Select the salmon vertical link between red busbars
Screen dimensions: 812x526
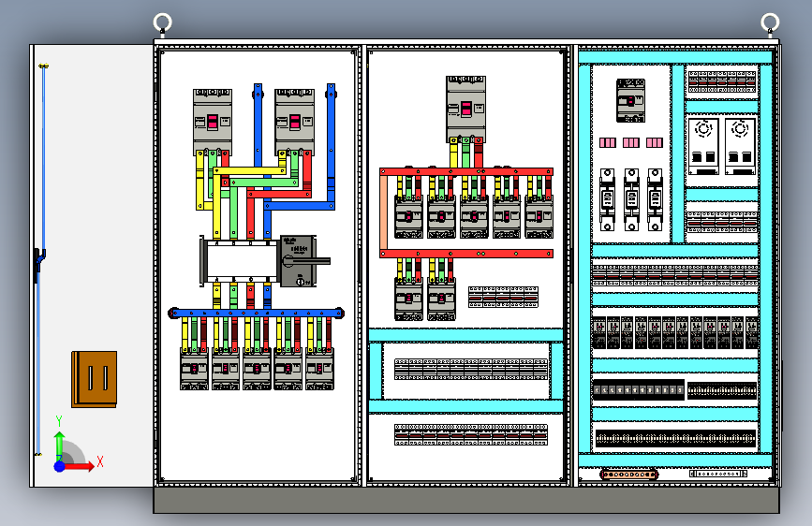pyautogui.click(x=383, y=212)
